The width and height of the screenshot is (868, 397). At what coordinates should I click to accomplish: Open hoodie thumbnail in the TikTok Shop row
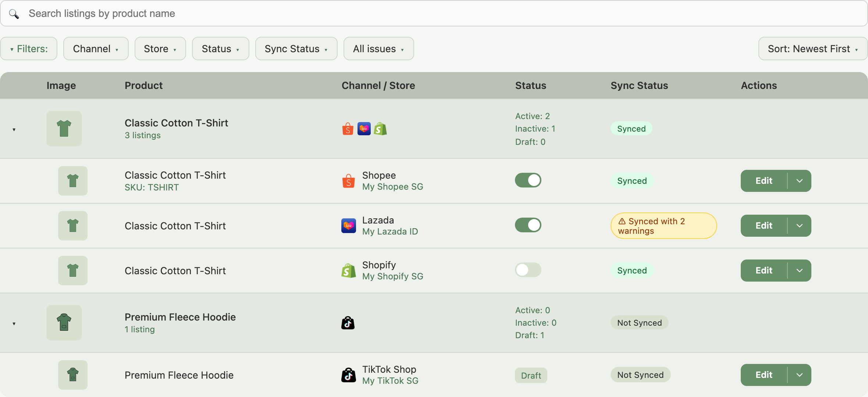pos(73,375)
